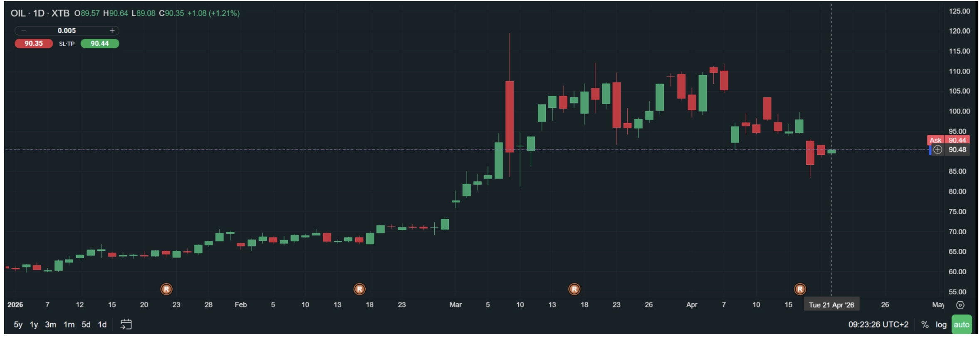This screenshot has width=980, height=337.
Task: Decrease volume with the minus stepper
Action: [24, 31]
